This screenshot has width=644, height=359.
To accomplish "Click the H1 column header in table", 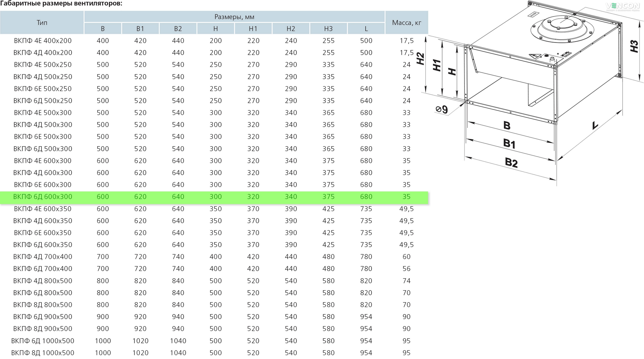I will point(253,29).
